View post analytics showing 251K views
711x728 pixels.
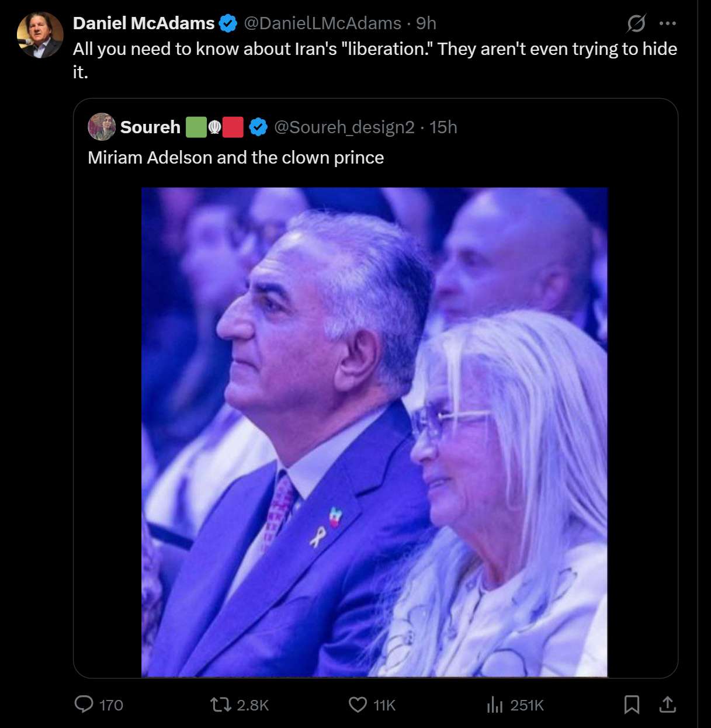coord(495,705)
